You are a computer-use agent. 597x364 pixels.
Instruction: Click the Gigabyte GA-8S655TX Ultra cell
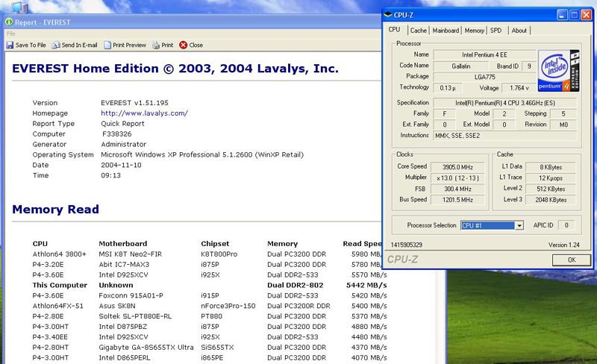tap(146, 348)
